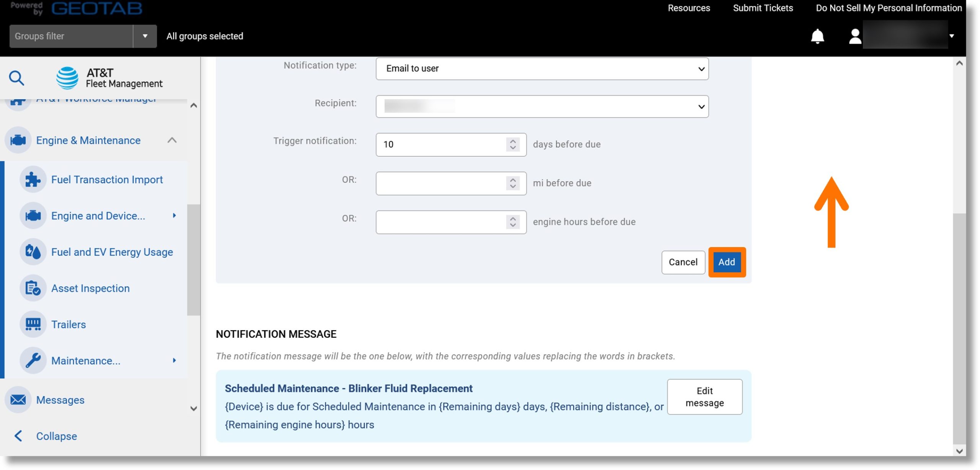The width and height of the screenshot is (980, 470).
Task: Click the notifications bell icon
Action: pos(818,35)
